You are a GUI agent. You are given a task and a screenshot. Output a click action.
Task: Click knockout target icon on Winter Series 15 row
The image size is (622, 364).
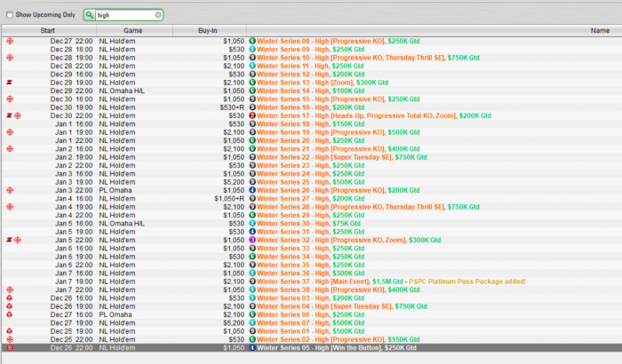point(10,99)
